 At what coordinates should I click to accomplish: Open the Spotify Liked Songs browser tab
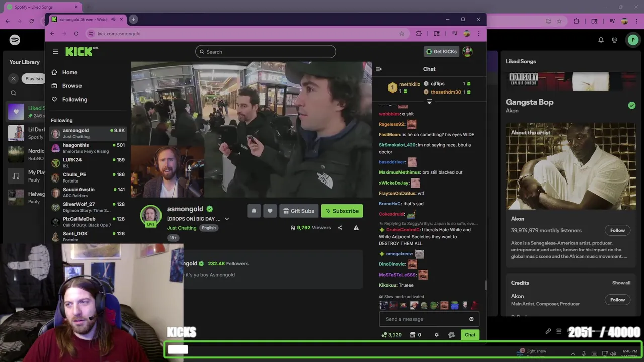43,7
